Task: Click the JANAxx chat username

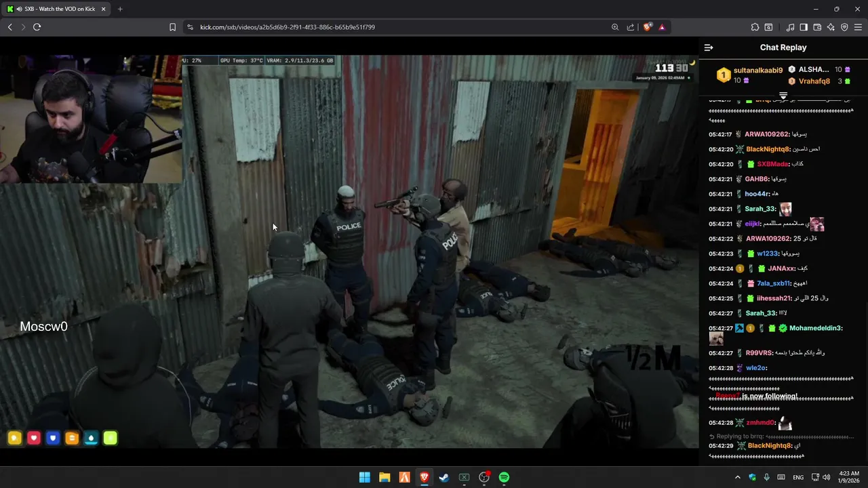Action: click(781, 268)
